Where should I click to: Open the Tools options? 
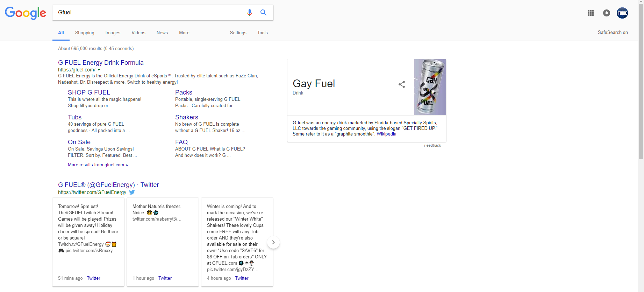(x=262, y=33)
